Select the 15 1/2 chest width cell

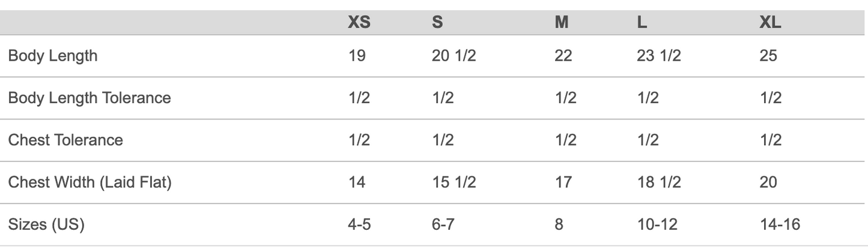click(x=454, y=182)
